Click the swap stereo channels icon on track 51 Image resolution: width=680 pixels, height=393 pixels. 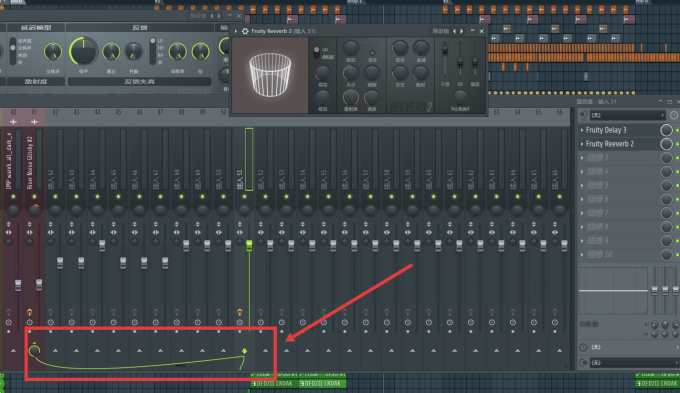[239, 233]
